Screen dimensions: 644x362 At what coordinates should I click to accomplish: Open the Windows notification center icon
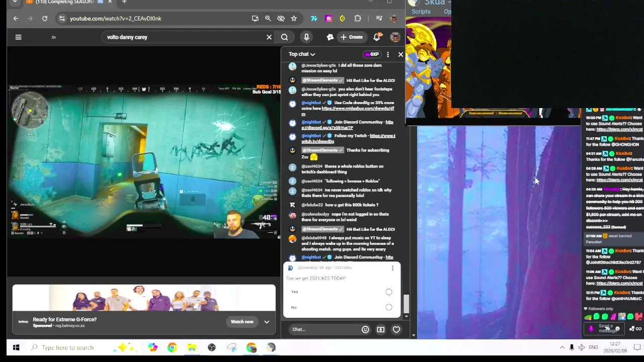[x=637, y=347]
